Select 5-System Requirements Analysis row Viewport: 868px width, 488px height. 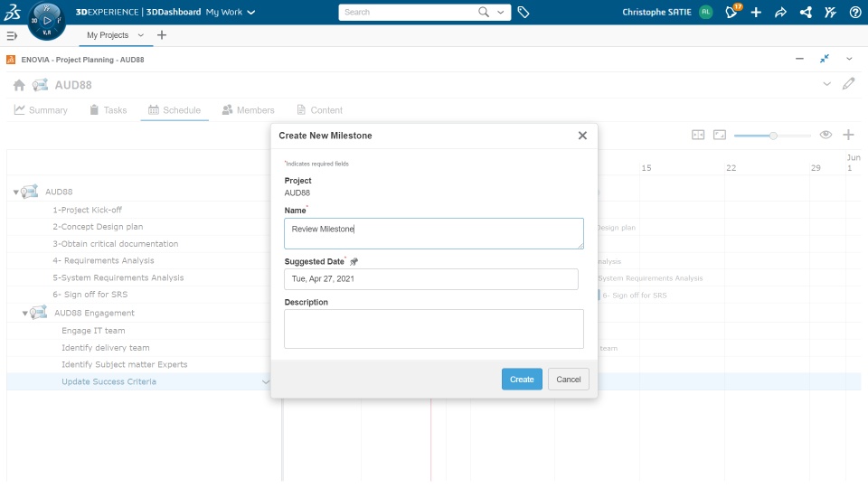[118, 277]
